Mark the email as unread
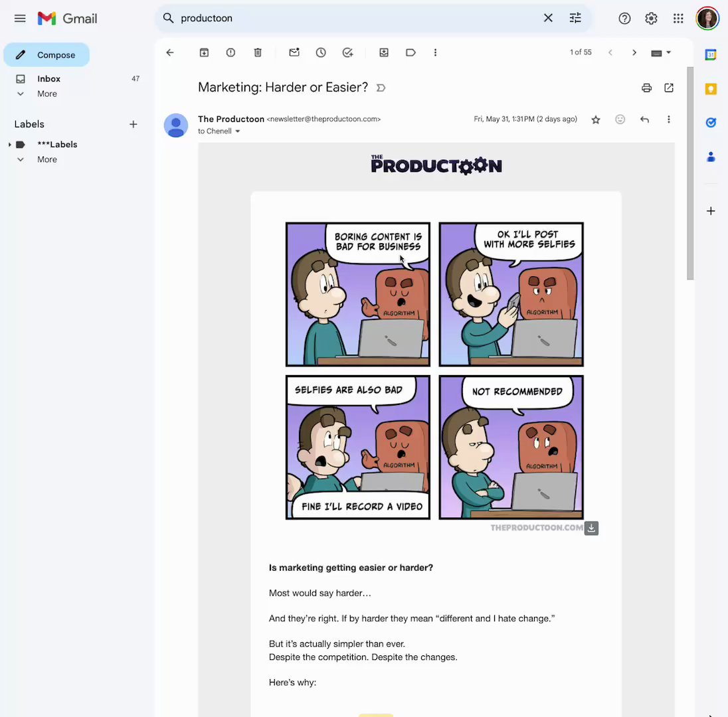This screenshot has height=717, width=728. (294, 52)
